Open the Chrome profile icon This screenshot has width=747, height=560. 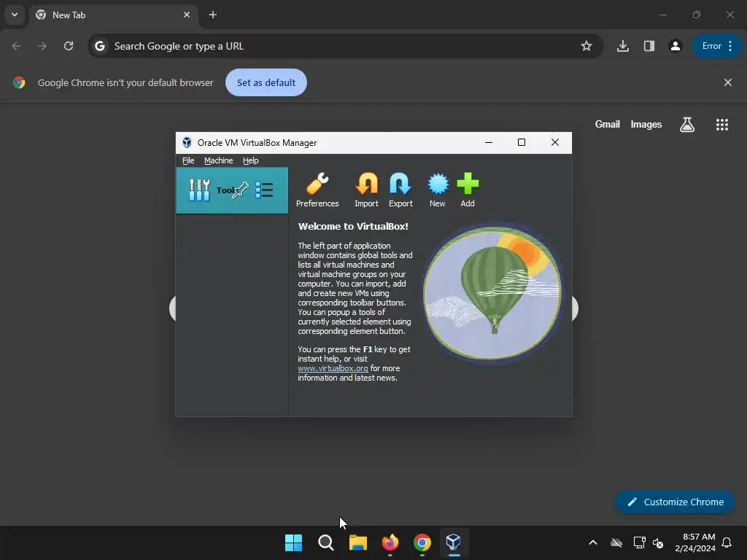pyautogui.click(x=675, y=46)
